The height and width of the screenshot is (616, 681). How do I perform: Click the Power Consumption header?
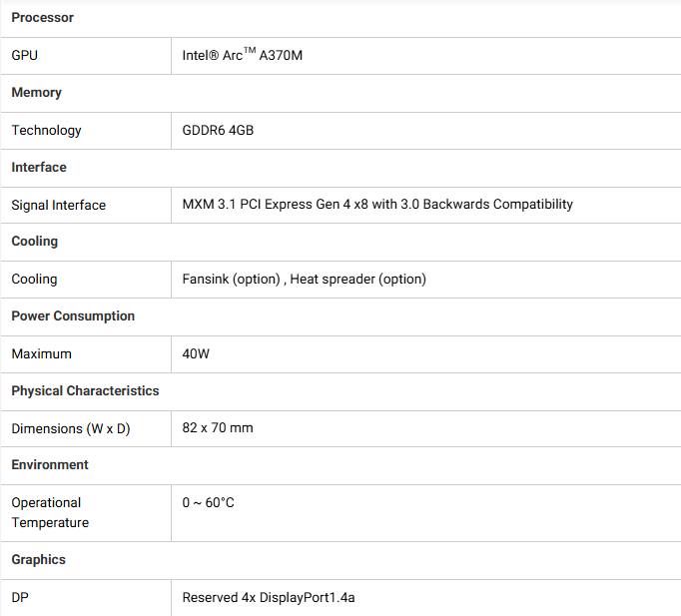point(73,316)
